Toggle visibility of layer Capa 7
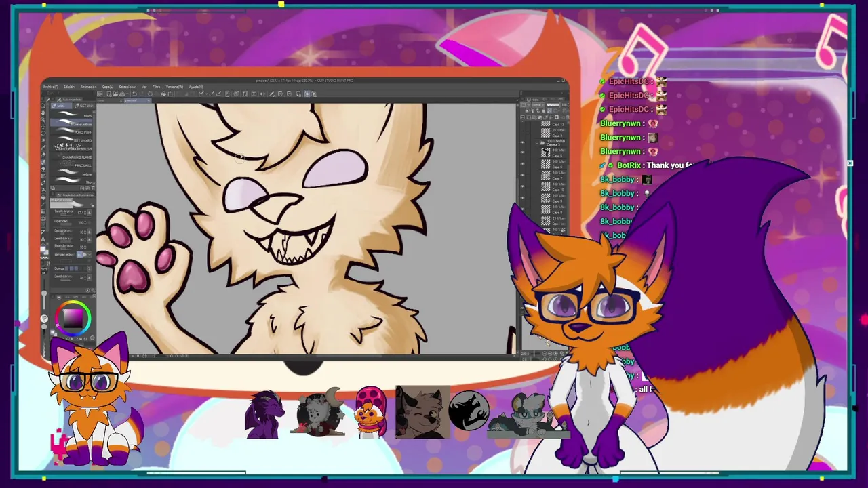The image size is (868, 488). point(523,175)
